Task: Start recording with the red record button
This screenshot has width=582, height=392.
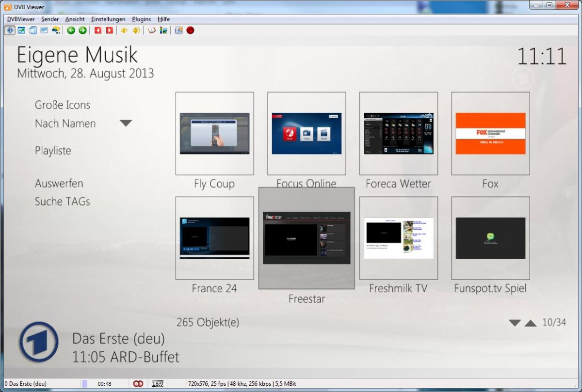Action: [x=190, y=30]
